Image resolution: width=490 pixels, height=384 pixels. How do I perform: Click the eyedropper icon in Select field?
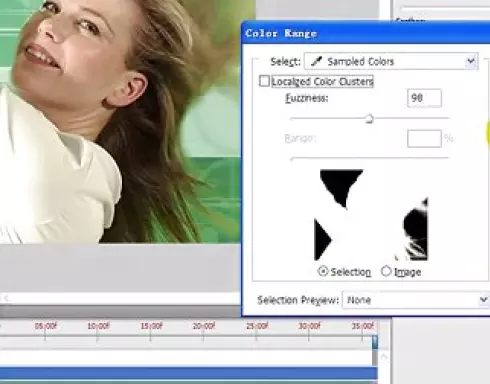316,61
